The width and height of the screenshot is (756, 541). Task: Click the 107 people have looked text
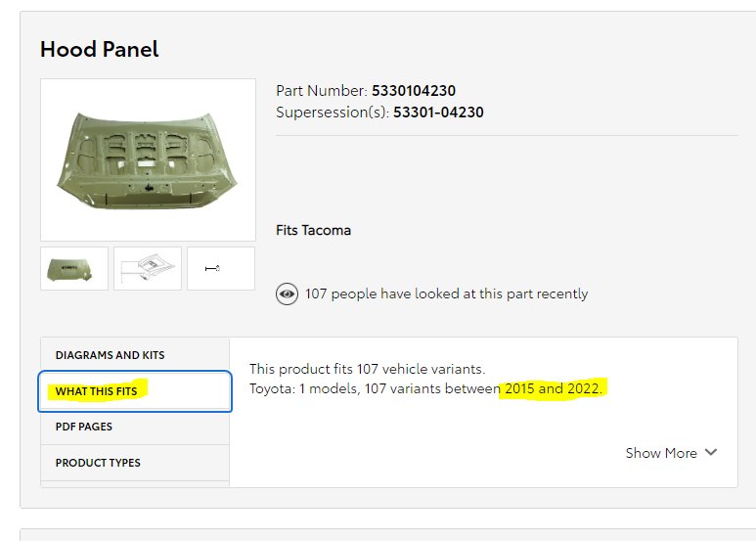[446, 293]
